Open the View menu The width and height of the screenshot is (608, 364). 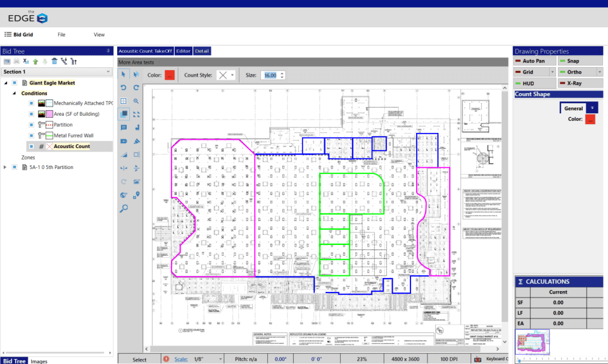coord(99,35)
